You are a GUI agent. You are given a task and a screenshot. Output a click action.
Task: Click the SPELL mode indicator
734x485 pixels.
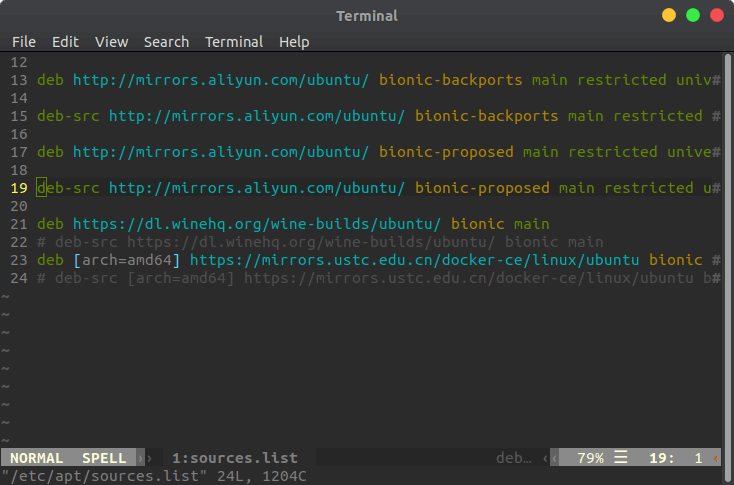point(104,458)
